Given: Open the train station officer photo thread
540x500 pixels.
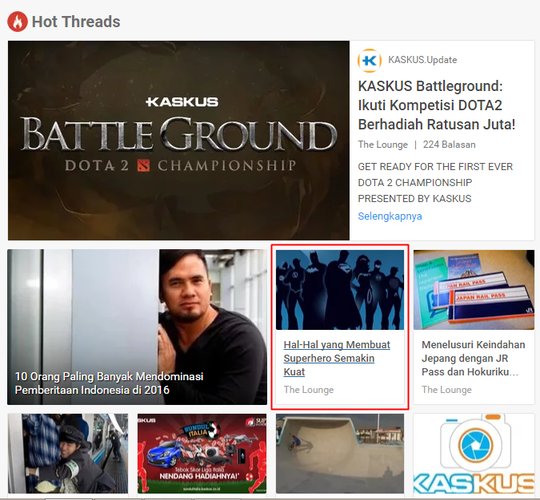Looking at the screenshot, I should coord(68,454).
